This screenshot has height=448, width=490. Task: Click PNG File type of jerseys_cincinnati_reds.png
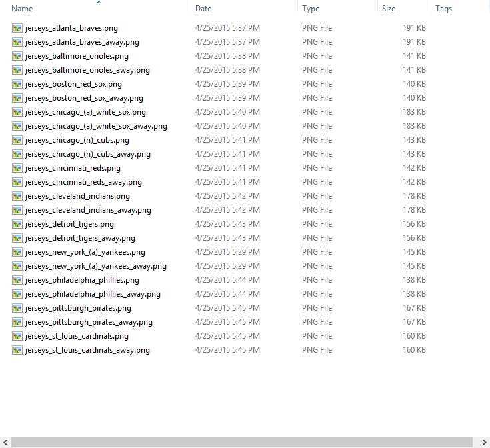[317, 168]
